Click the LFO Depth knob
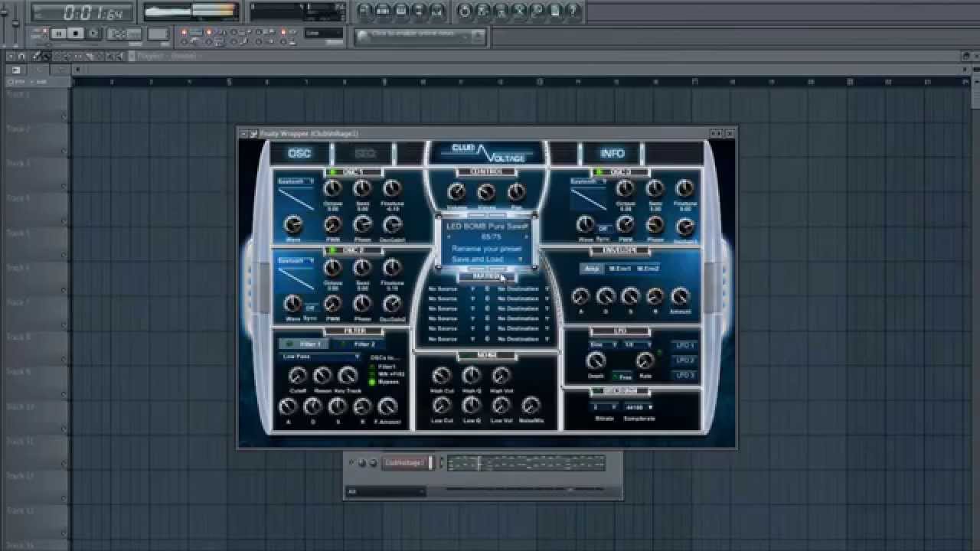The height and width of the screenshot is (551, 980). (x=596, y=360)
